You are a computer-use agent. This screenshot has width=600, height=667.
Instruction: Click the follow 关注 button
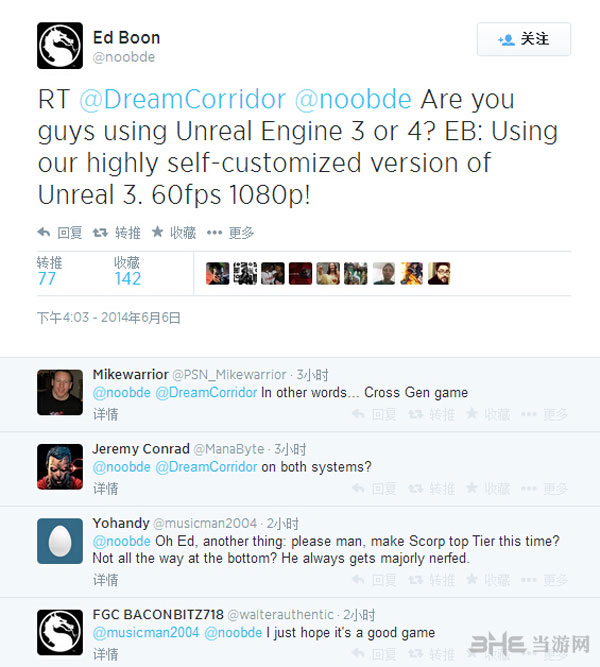point(524,39)
